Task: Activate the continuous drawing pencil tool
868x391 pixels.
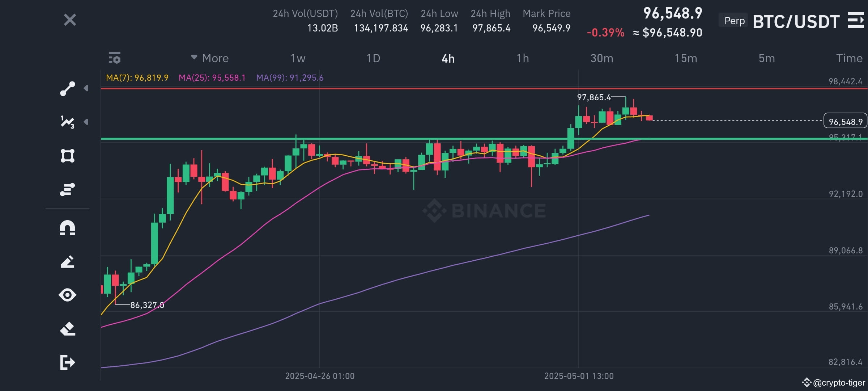Action: 68,261
